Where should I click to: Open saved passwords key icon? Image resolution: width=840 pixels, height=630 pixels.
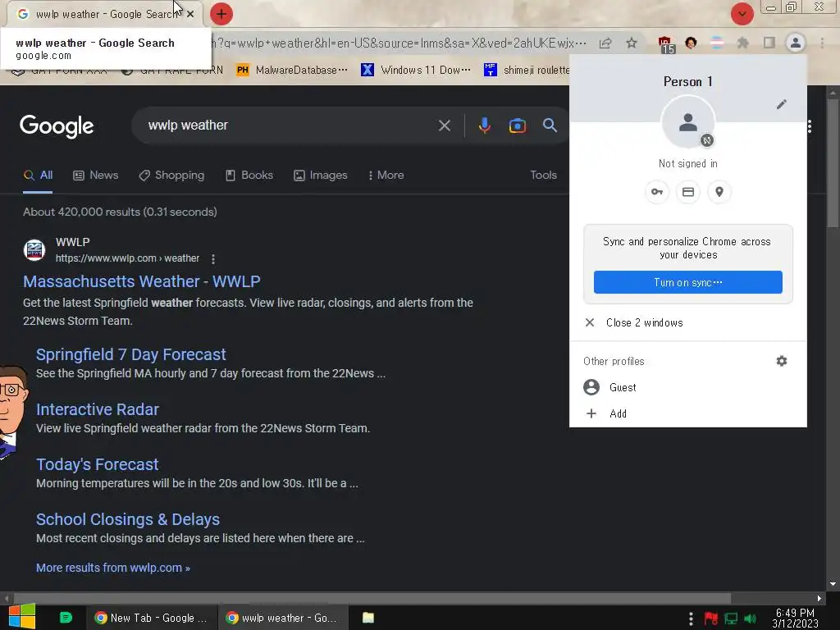pos(657,192)
